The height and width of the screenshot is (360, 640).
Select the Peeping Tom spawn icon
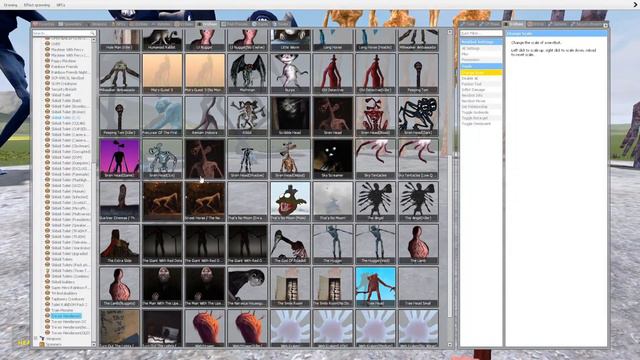click(418, 73)
